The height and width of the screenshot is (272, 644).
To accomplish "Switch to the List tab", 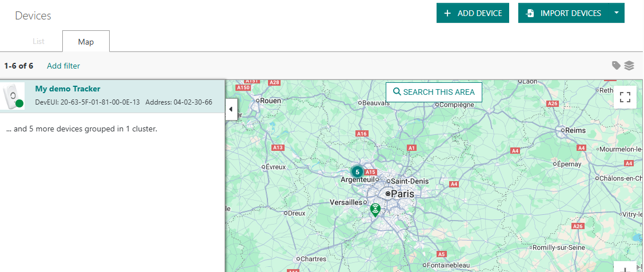I will point(38,42).
